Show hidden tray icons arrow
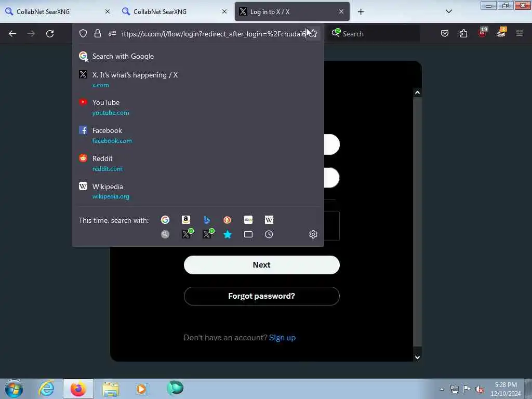Screen dimensions: 532x399 (442, 390)
